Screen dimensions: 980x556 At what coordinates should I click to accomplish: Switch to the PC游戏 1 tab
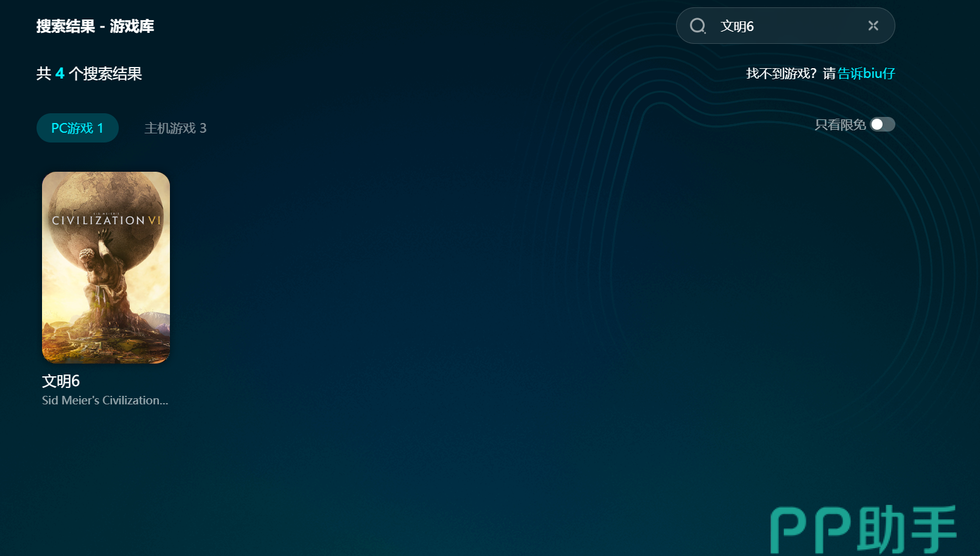(x=77, y=128)
